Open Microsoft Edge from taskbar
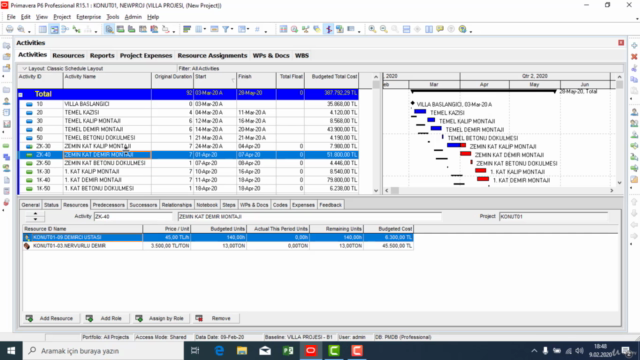This screenshot has width=640, height=360. click(x=219, y=351)
